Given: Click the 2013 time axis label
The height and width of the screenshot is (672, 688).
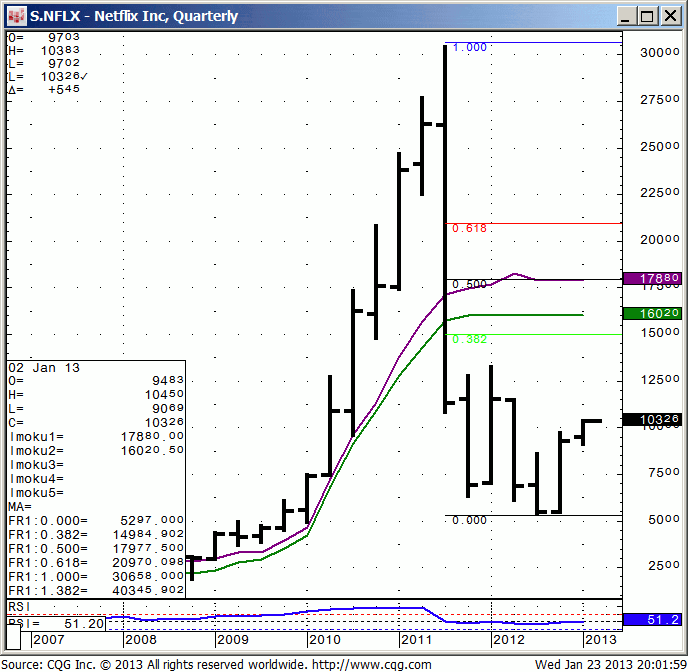Looking at the screenshot, I should 601,640.
